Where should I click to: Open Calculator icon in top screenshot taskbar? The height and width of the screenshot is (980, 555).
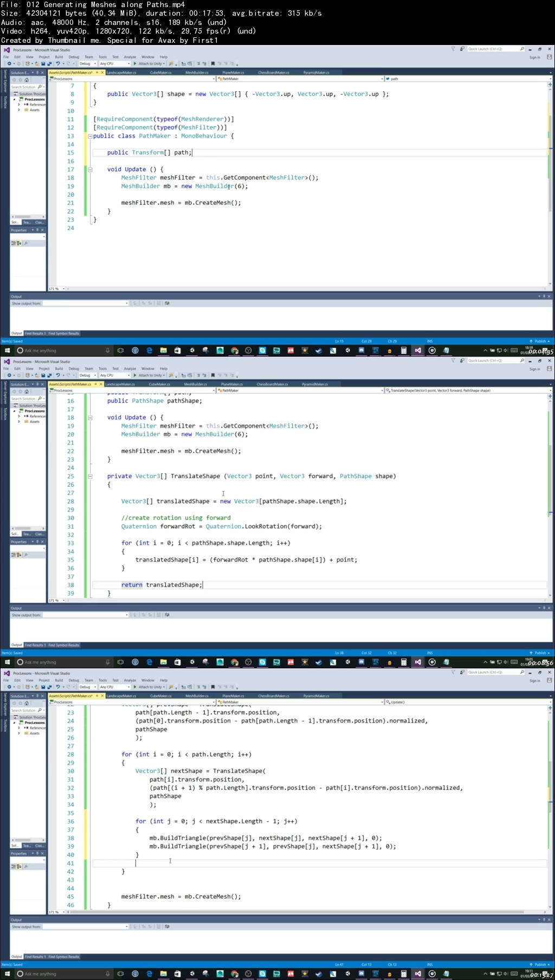(x=404, y=351)
